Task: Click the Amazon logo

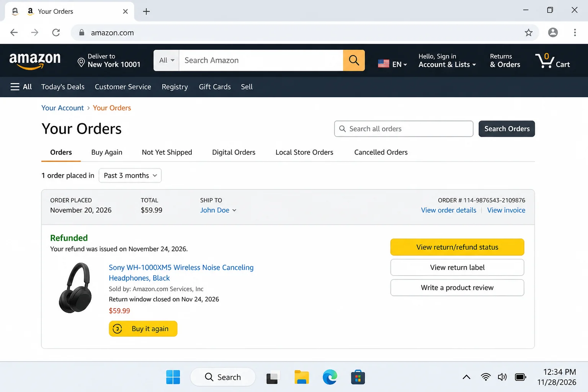Action: point(35,60)
